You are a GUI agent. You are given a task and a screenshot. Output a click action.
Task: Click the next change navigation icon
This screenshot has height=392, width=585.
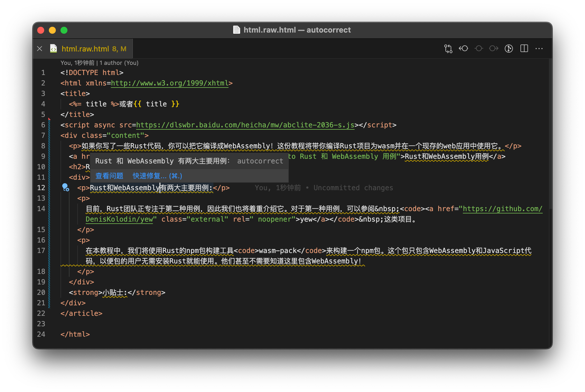(x=494, y=49)
